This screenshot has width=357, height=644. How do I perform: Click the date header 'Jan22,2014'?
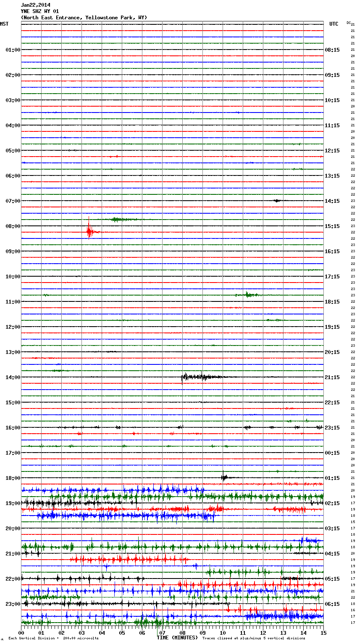pyautogui.click(x=36, y=5)
